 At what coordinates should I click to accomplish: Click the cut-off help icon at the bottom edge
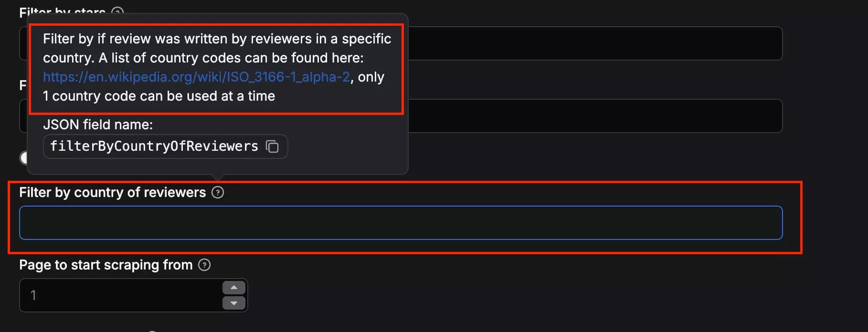pyautogui.click(x=151, y=330)
